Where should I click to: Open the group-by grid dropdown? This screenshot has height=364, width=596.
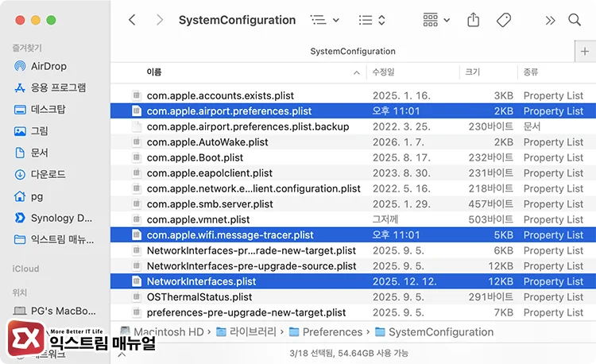(436, 20)
